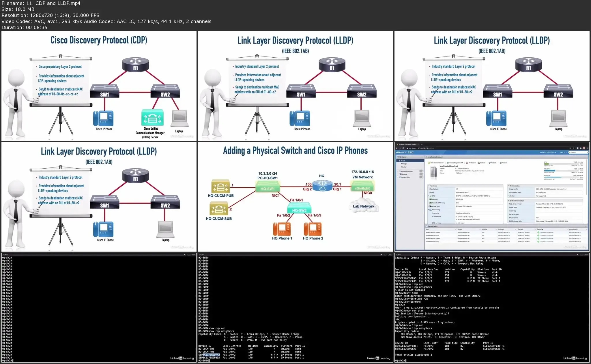Viewport: 591px width, 364px height.
Task: Collapse the Hardware panel in ESXi
Action: click(429, 186)
